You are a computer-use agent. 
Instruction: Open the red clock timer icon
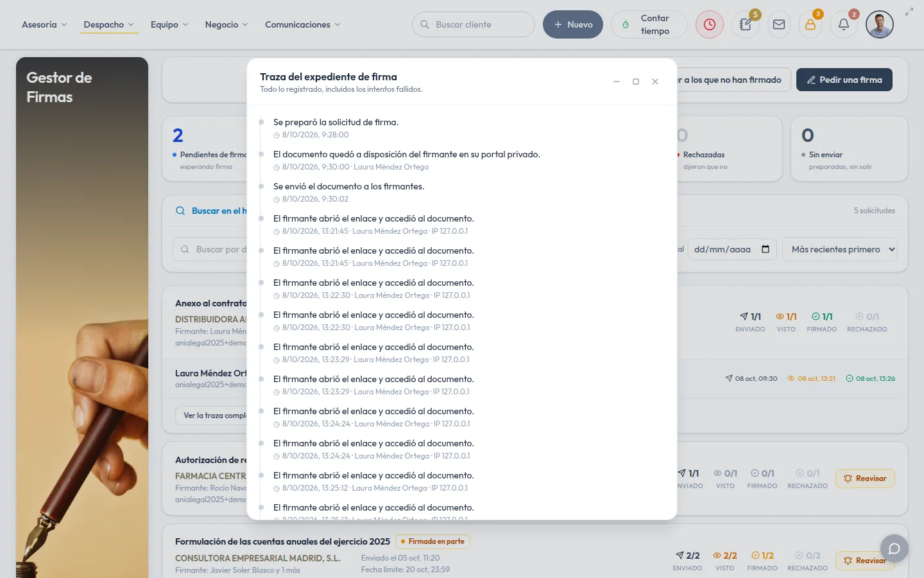(709, 24)
